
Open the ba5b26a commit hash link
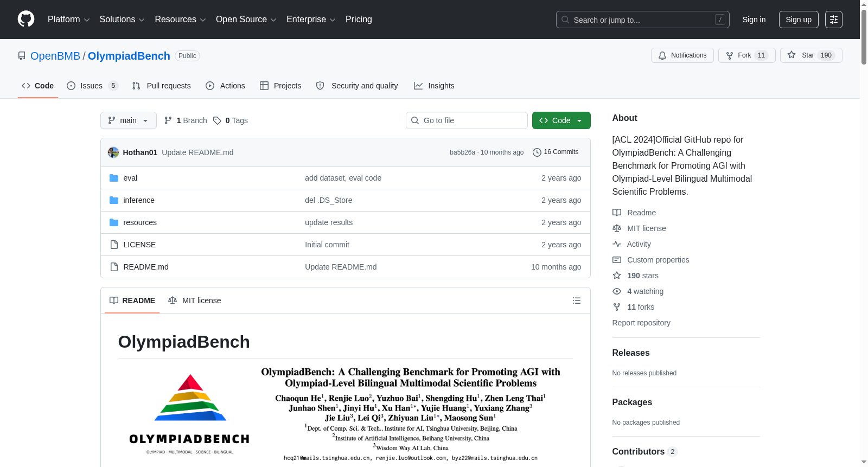pyautogui.click(x=462, y=152)
